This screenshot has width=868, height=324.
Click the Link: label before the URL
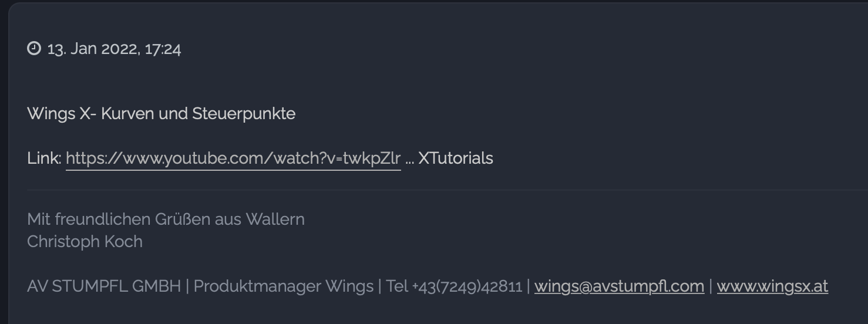tap(44, 158)
